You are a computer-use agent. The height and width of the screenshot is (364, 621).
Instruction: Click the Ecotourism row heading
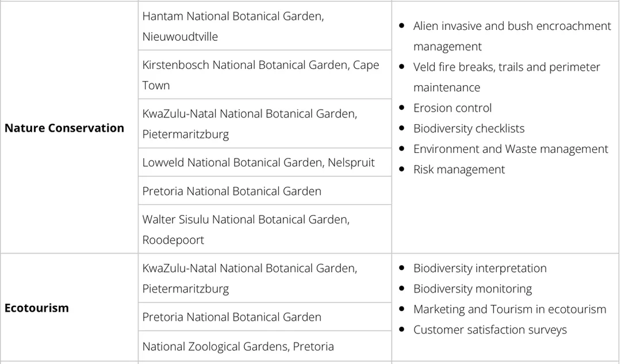(x=37, y=308)
